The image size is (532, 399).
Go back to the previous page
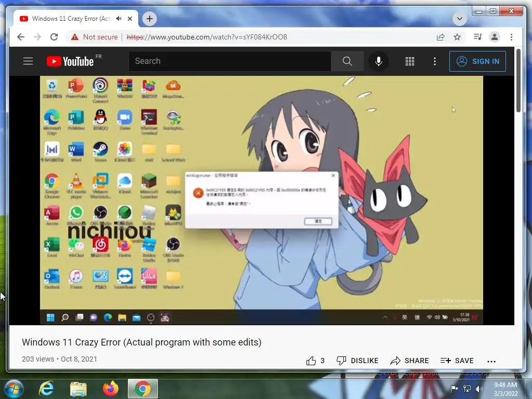(x=21, y=37)
